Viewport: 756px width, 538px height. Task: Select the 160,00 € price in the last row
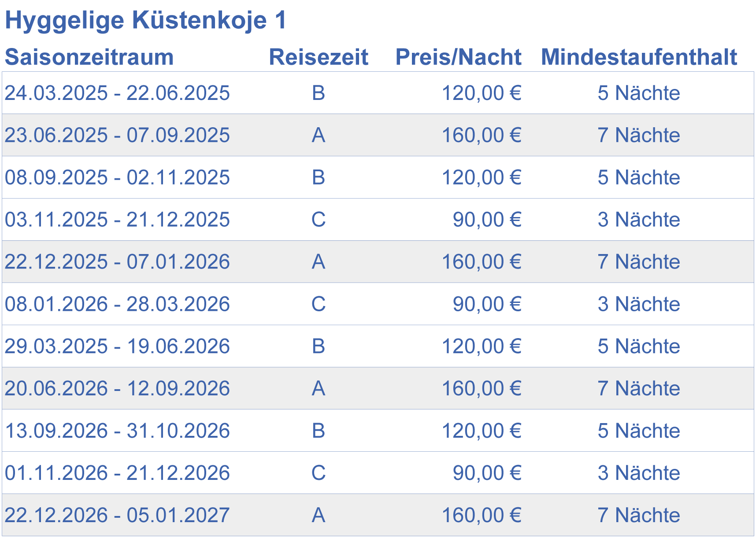[482, 515]
